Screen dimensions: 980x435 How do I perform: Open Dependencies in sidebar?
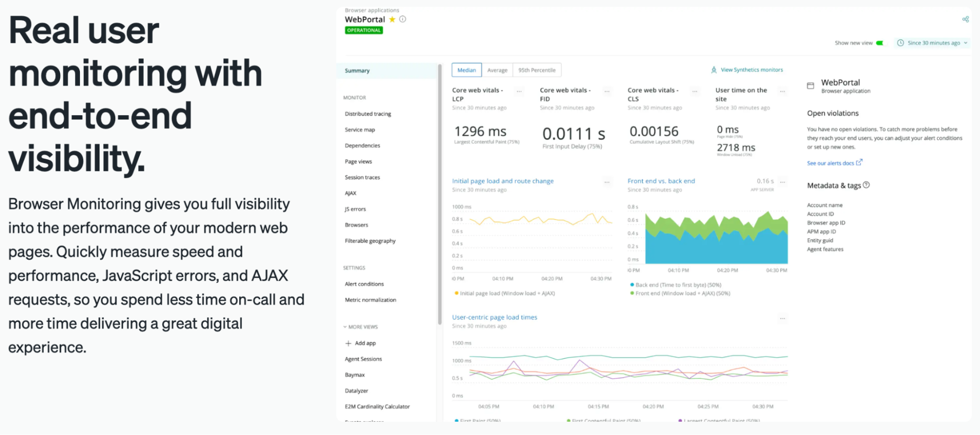click(362, 145)
